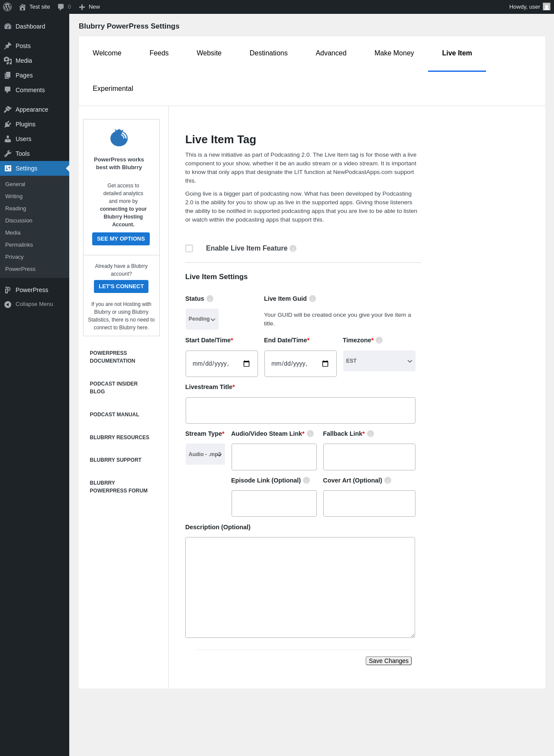Viewport: 554px width, 756px height.
Task: Open Podcast Insider Blog link
Action: point(114,388)
